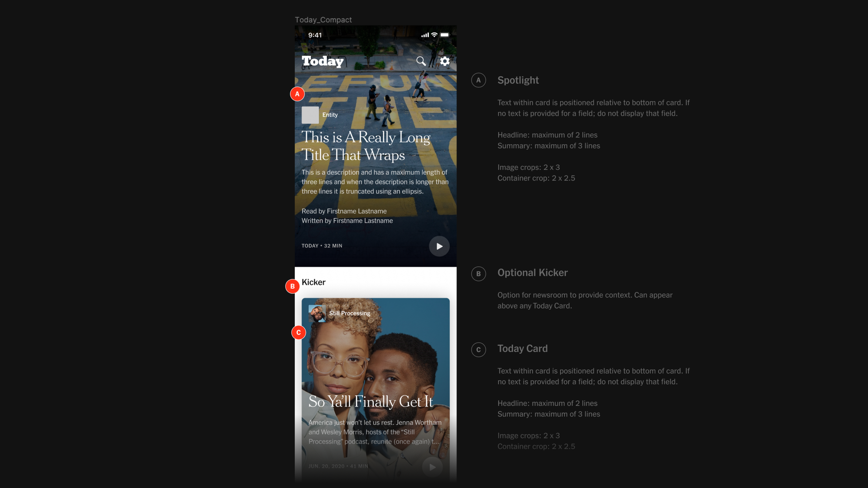Open the 'This is A Really Long Title' headline
This screenshot has width=868, height=488.
[x=366, y=146]
